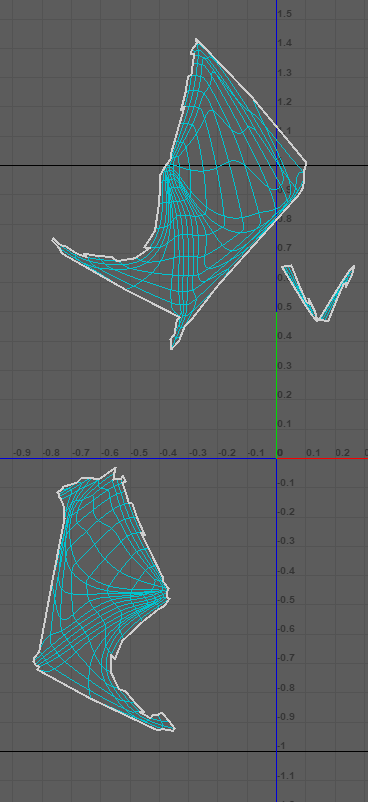Viewport: 368px width, 802px height.
Task: Click the '-1.1' vertical axis label
Action: (287, 776)
